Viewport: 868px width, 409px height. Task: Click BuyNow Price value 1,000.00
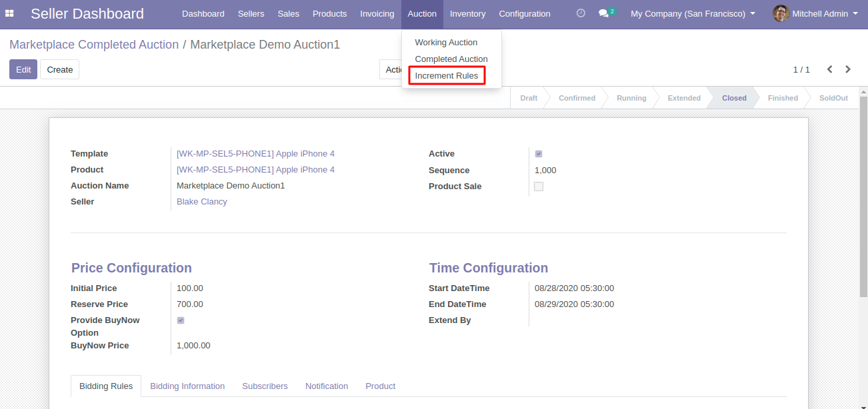193,346
